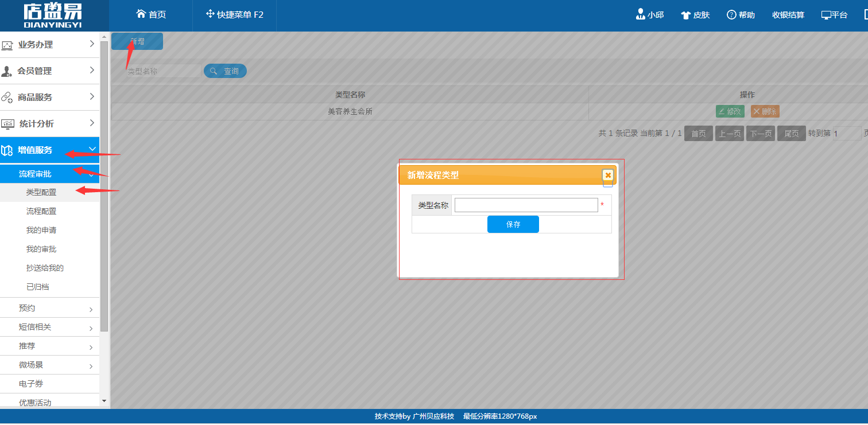Expand the 短信相关 submenu

tap(49, 327)
